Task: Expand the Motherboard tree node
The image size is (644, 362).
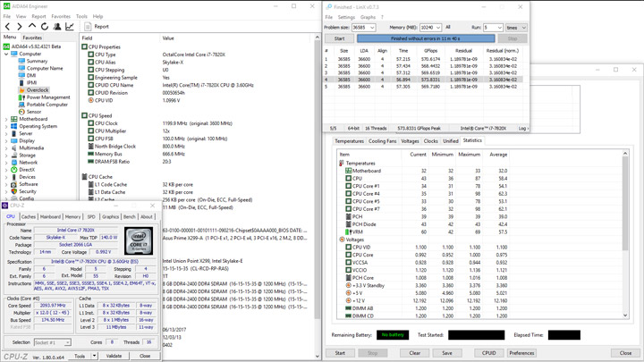Action: point(6,119)
